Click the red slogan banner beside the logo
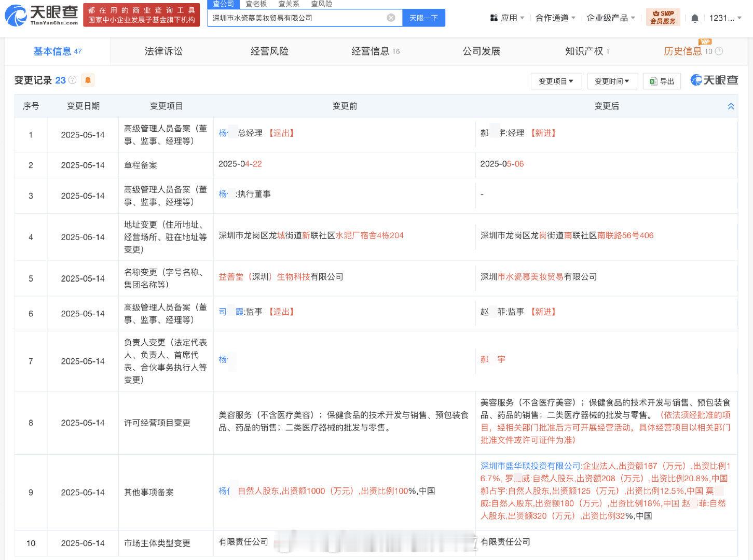The height and width of the screenshot is (560, 753). [x=141, y=15]
